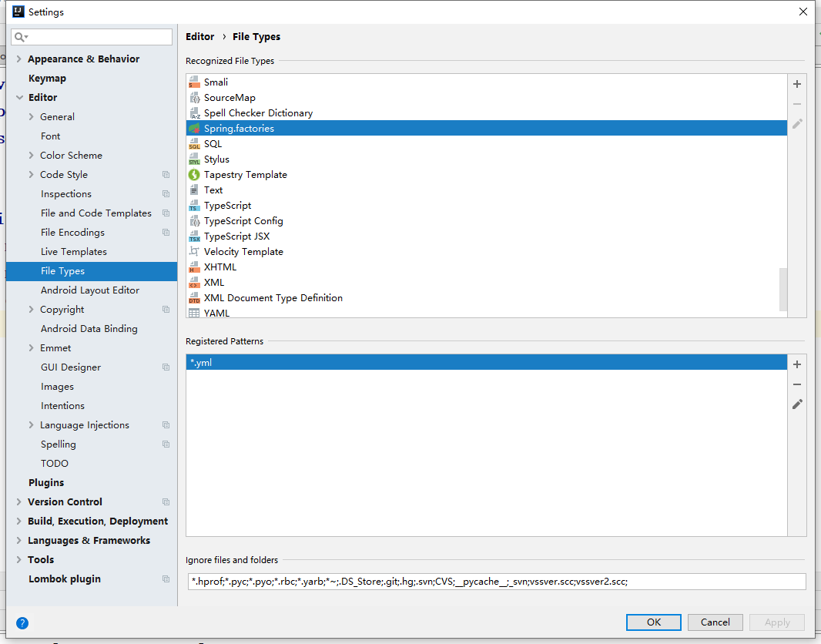Select the *.yml registered pattern
This screenshot has width=821, height=644.
[487, 362]
